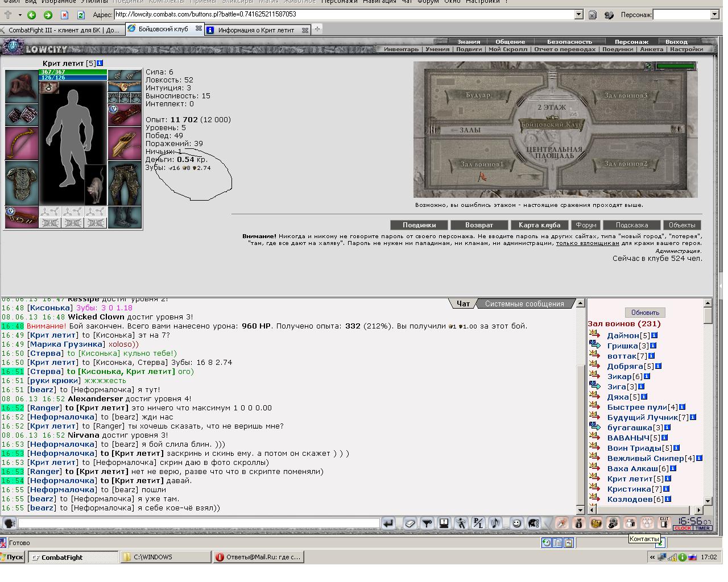Toggle the CLOCK mode label
Viewport: 728px width, 582px height.
click(682, 528)
